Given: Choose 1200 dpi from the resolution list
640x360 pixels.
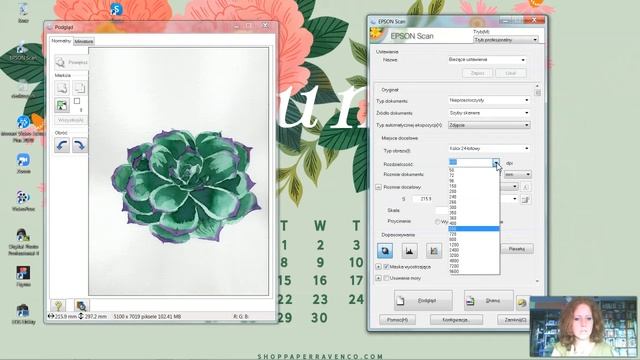Looking at the screenshot, I should point(474,244).
